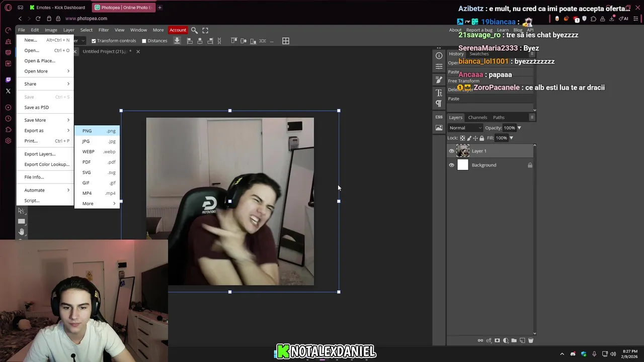Open the Character panel icon

click(x=439, y=93)
